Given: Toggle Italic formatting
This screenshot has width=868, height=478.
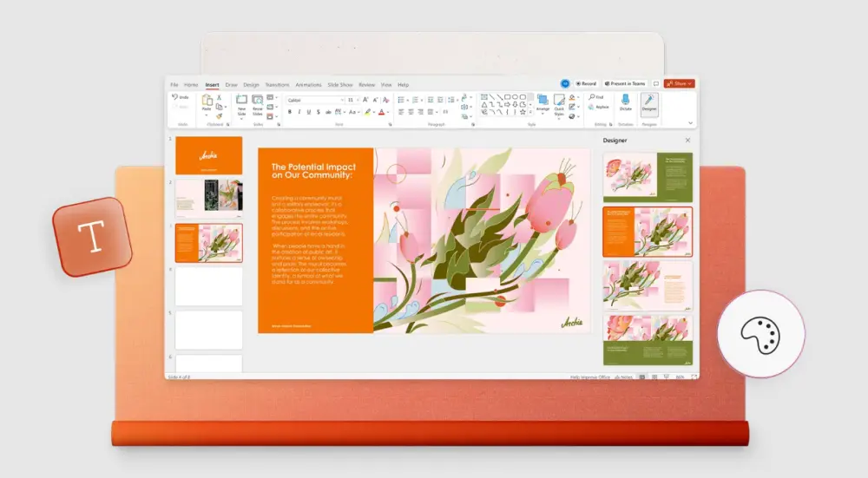Looking at the screenshot, I should (x=299, y=112).
